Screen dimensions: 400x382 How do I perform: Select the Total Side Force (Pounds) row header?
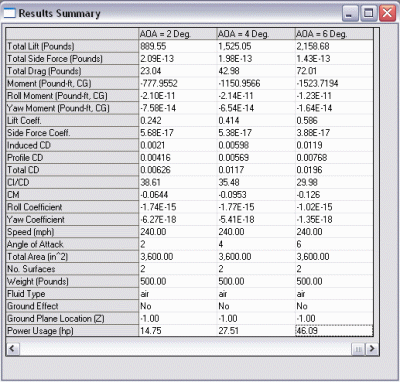[x=72, y=59]
